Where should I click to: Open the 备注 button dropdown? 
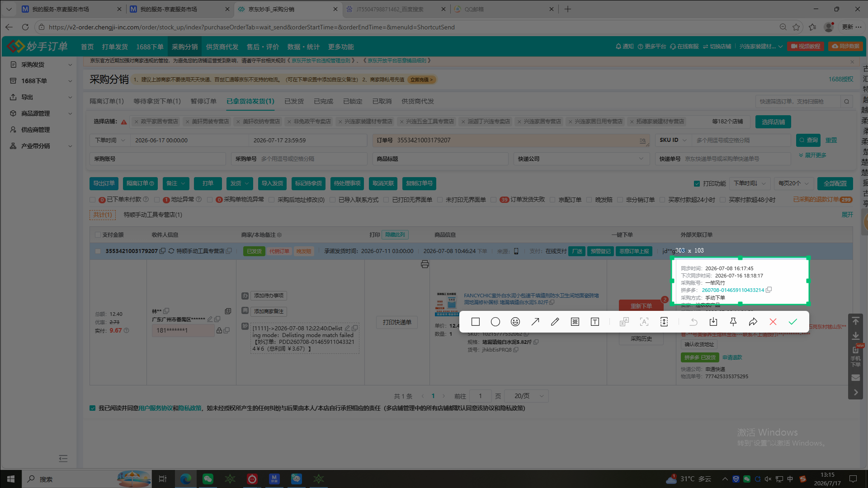pyautogui.click(x=175, y=183)
